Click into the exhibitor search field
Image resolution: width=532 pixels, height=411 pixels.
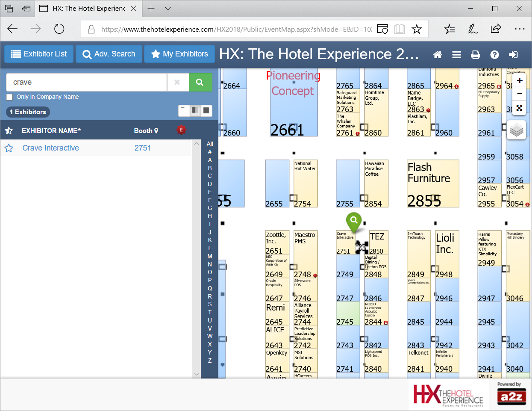[87, 82]
